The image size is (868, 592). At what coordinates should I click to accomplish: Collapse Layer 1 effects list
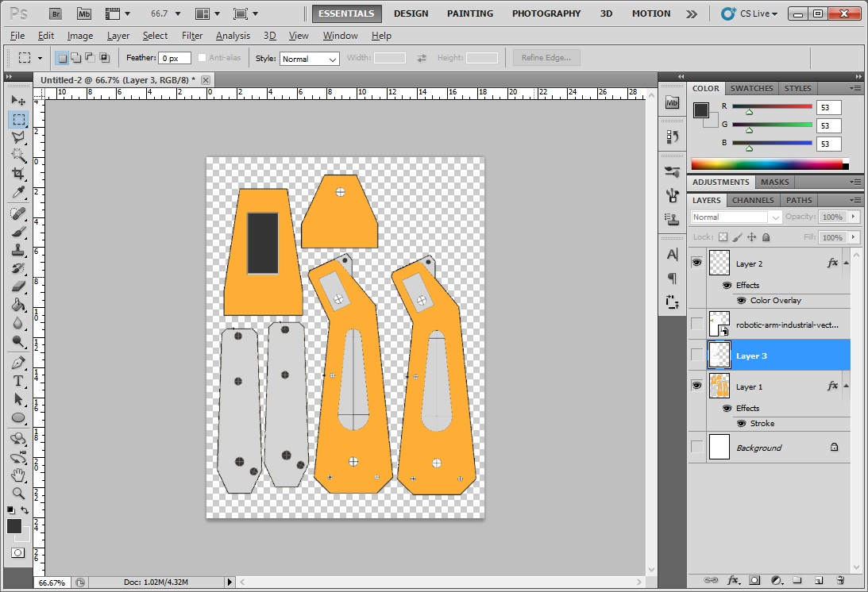[x=847, y=386]
